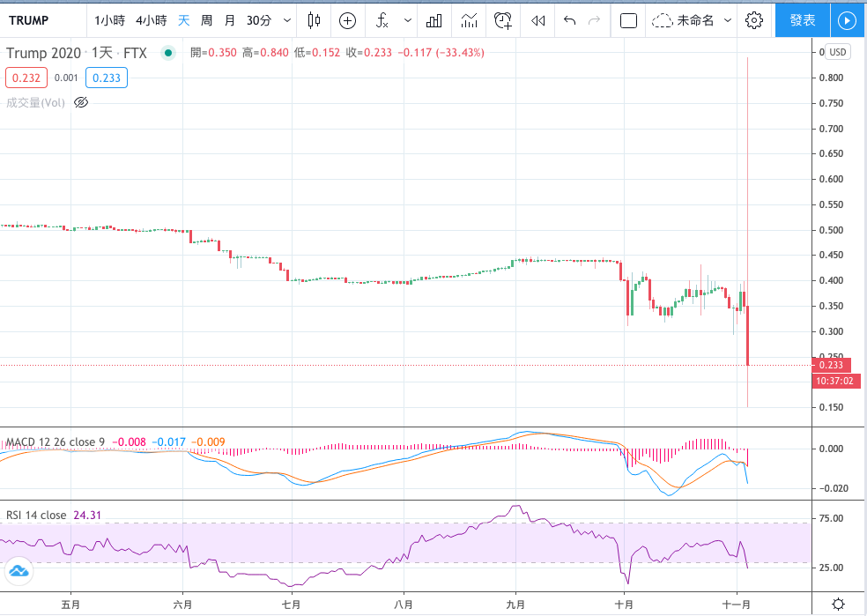This screenshot has height=616, width=867.
Task: Open symbol search via the TRUMP ticker
Action: coord(29,21)
